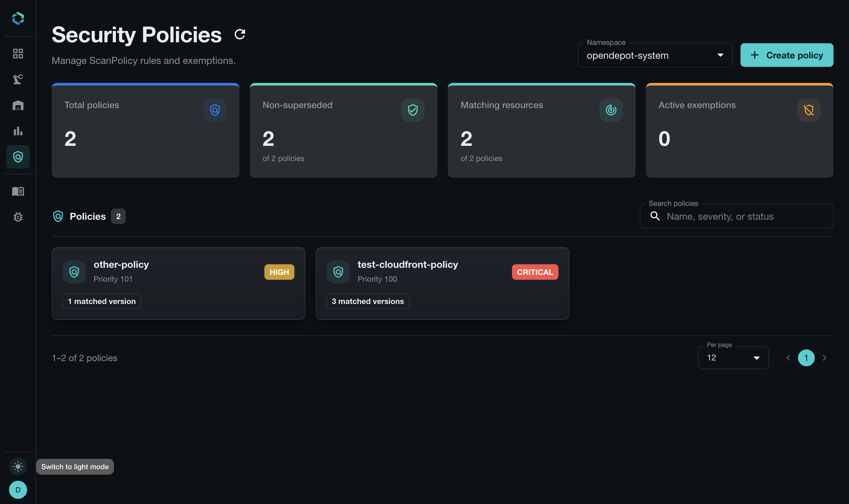Click the Active exemptions value 0
Screen dimensions: 849x504
pos(664,138)
